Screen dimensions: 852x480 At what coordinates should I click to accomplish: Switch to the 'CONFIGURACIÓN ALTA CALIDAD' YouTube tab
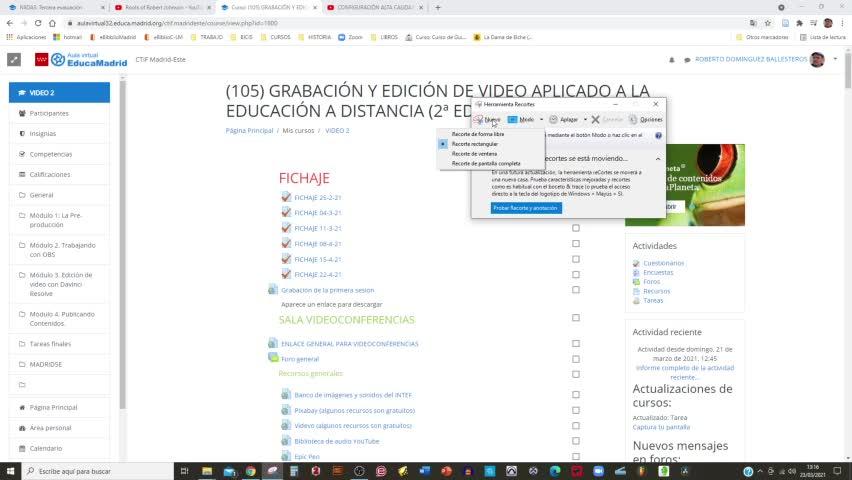point(375,8)
